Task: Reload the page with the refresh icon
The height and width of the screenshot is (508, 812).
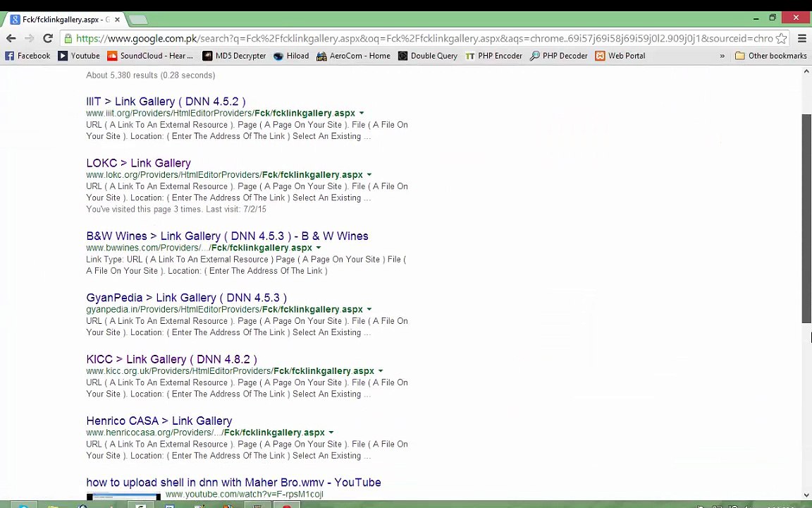Action: point(48,38)
